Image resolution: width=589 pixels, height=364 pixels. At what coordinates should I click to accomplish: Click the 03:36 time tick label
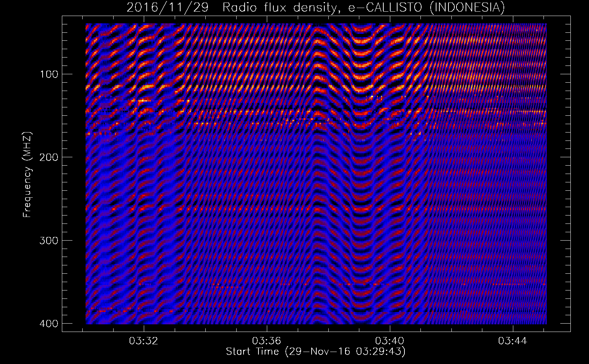pyautogui.click(x=267, y=341)
